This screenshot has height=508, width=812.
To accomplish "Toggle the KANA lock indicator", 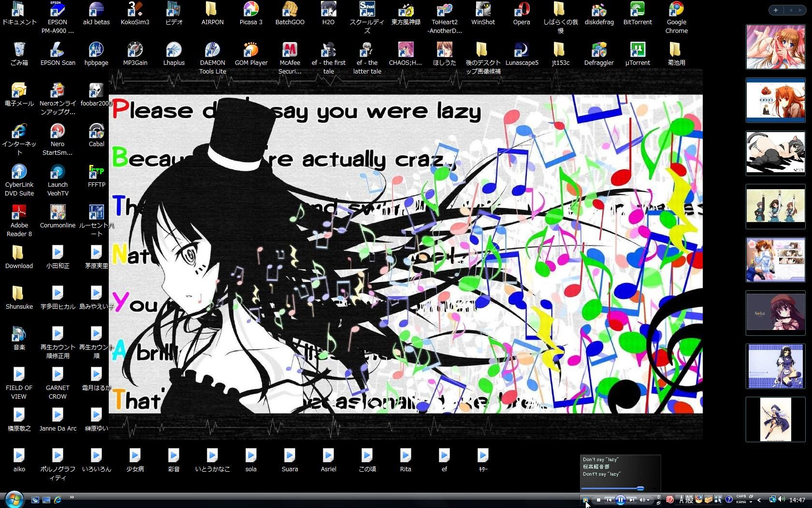I will (x=741, y=502).
